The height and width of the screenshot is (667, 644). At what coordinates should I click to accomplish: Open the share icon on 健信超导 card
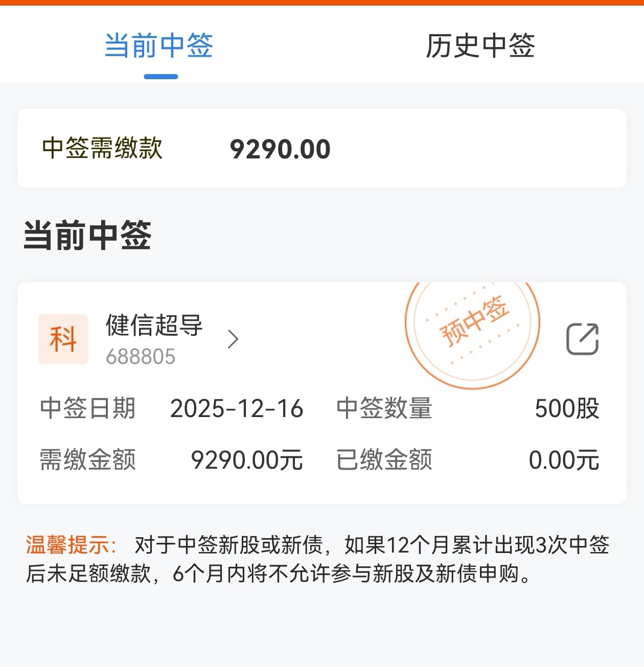click(x=582, y=339)
